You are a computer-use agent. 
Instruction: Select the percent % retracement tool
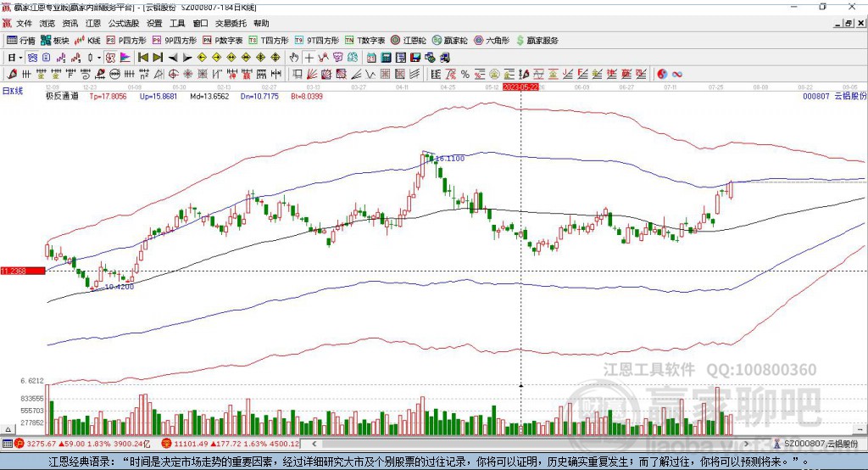[465, 74]
